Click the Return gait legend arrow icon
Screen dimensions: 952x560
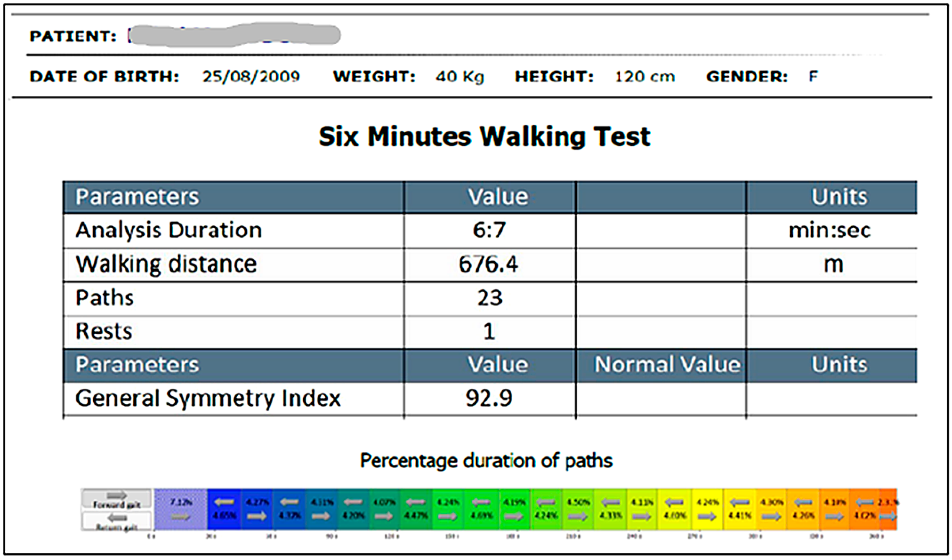[116, 518]
